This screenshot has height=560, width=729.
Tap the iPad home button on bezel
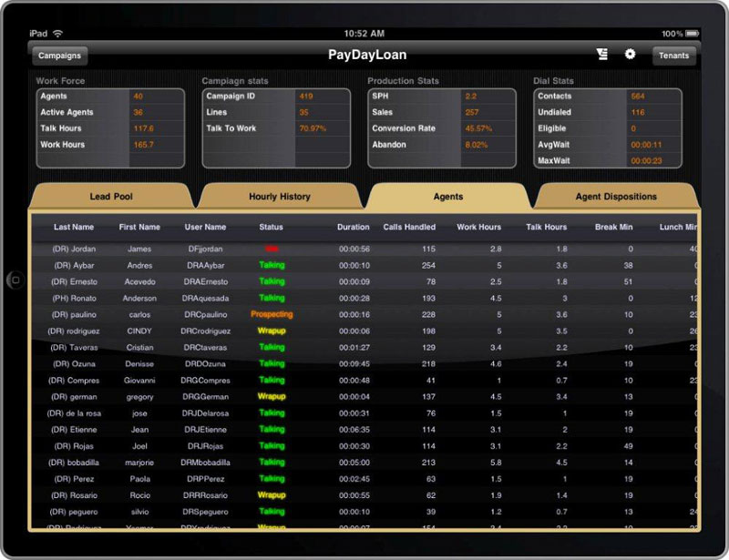[15, 280]
